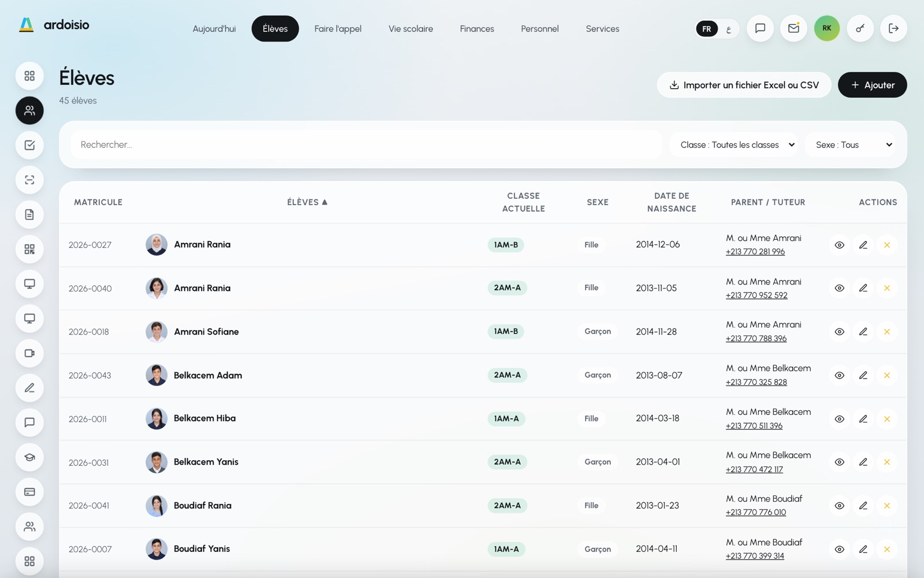Open the mail envelope icon
The image size is (924, 578).
[793, 28]
